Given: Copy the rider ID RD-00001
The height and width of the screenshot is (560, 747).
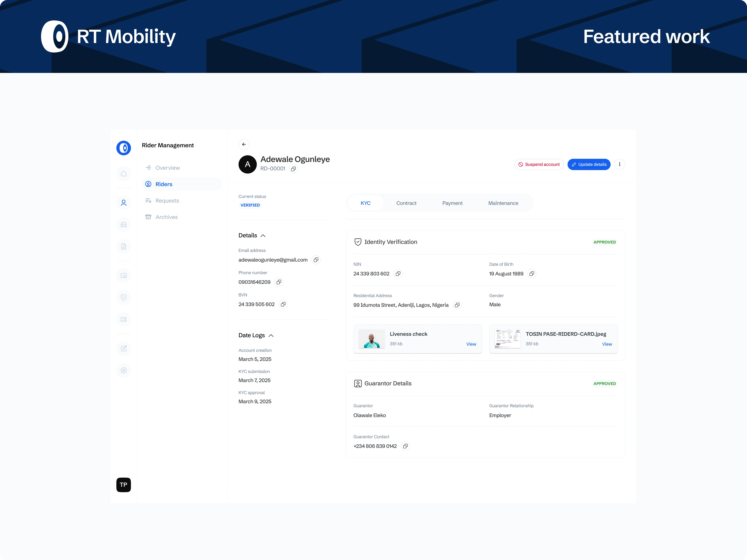Looking at the screenshot, I should (293, 169).
